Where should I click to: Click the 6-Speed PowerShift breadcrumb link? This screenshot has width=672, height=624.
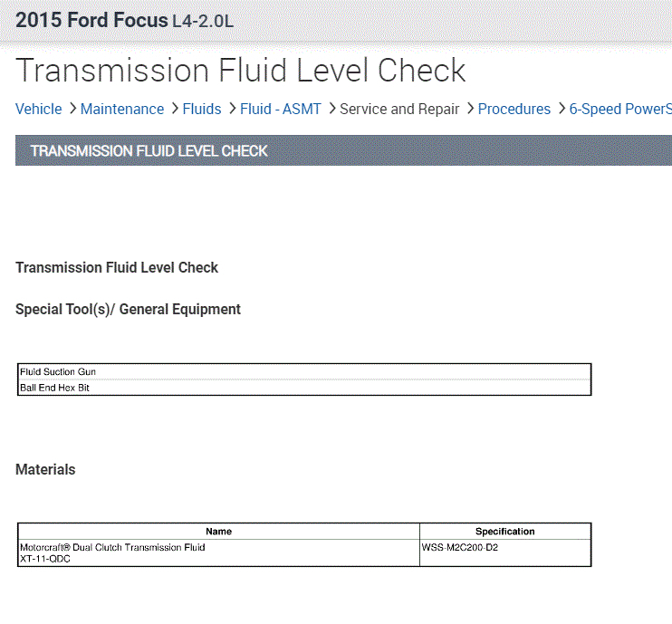point(619,110)
